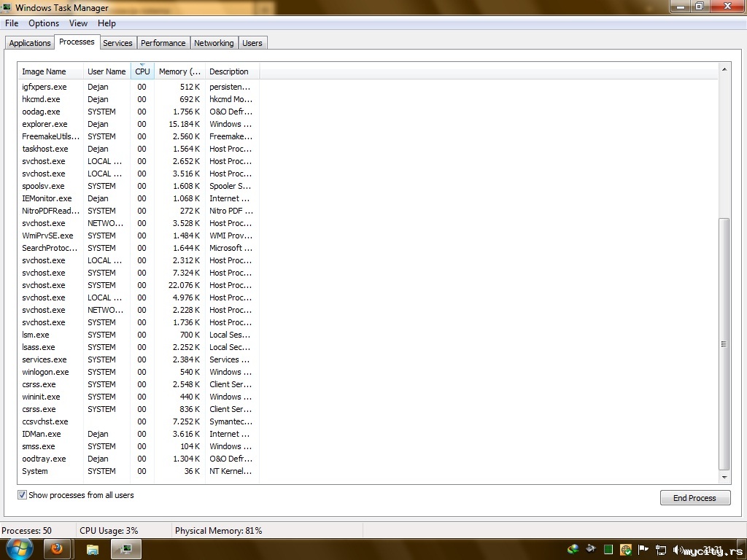Select NitroPDFRead process row
Screen dimensions: 747x560
click(138, 211)
